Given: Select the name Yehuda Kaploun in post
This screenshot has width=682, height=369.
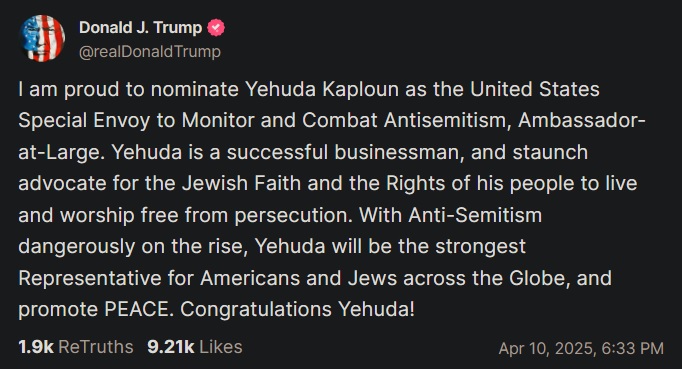Looking at the screenshot, I should (x=322, y=89).
